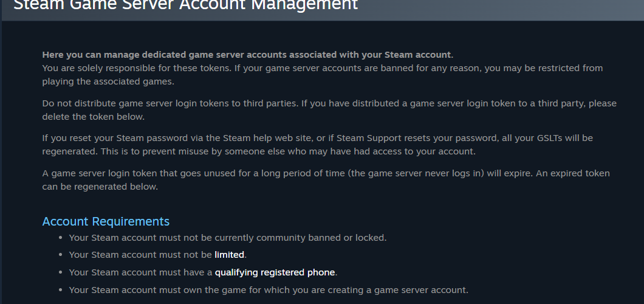This screenshot has height=304, width=644.
Task: Click the bullet dot before the registered phone requirement
Action: (x=60, y=272)
